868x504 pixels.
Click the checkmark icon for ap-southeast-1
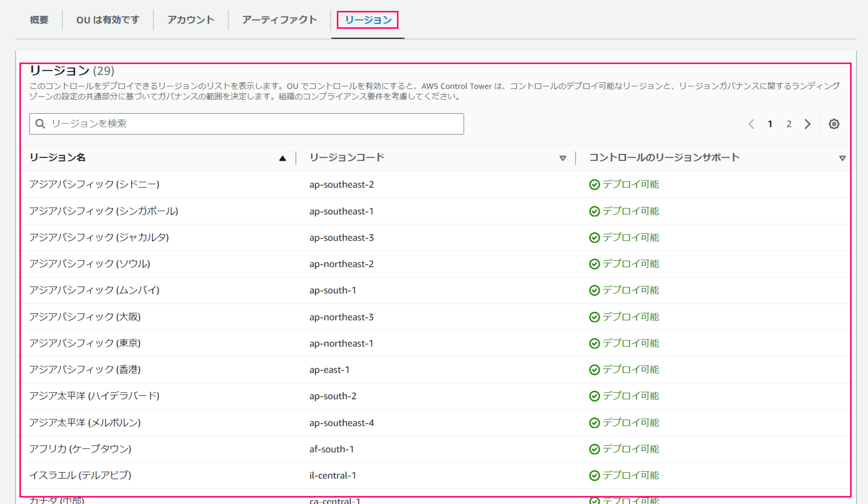595,211
